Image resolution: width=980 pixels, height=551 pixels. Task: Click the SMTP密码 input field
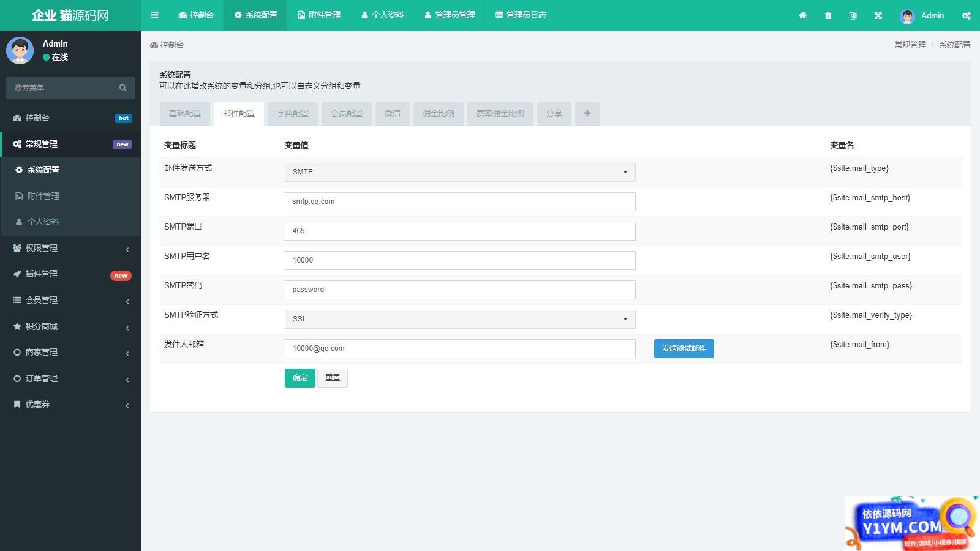(460, 290)
